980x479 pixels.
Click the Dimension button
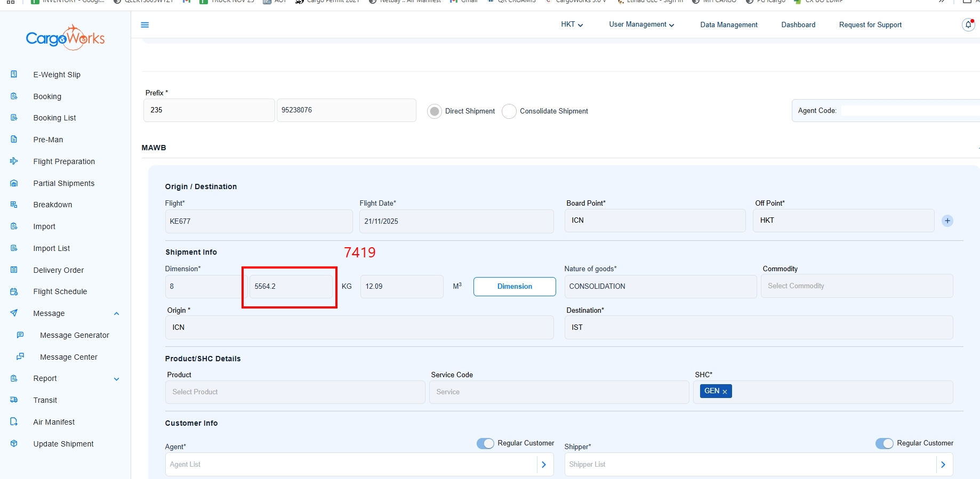click(x=515, y=287)
